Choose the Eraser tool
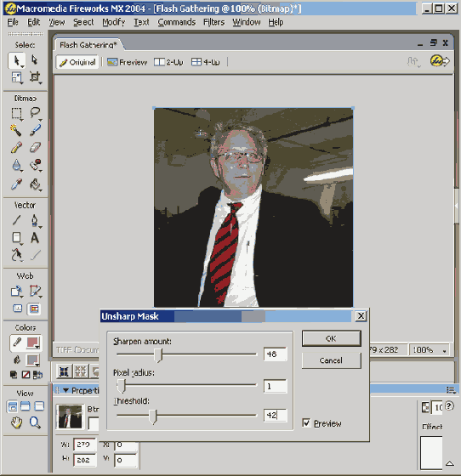461x476 pixels. (x=35, y=148)
